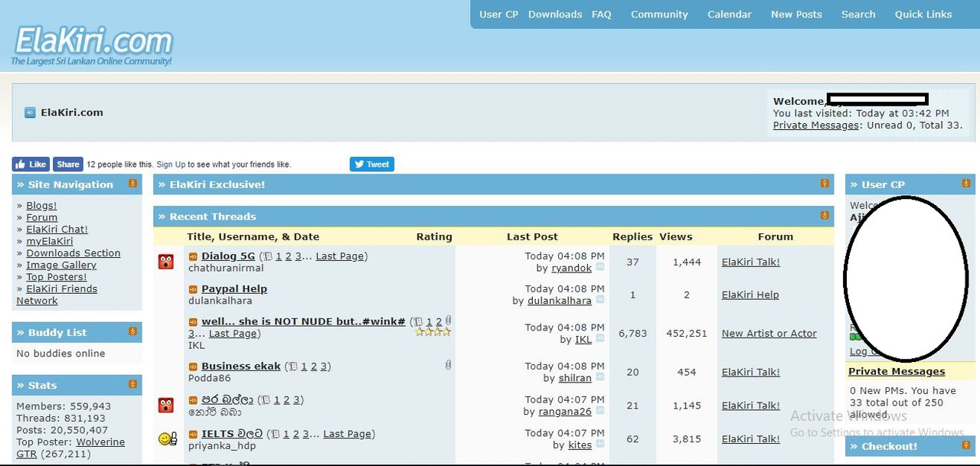Go to first new post in IELTS thread
The height and width of the screenshot is (466, 980).
pos(193,434)
